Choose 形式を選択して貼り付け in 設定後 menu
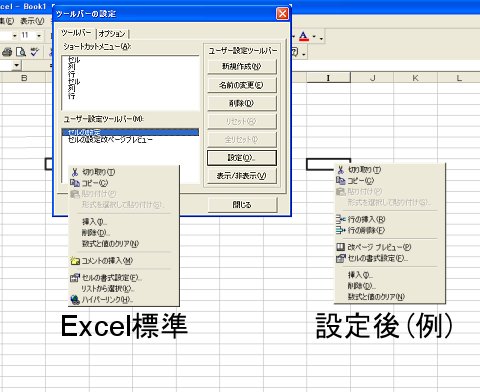The image size is (480, 392). click(389, 202)
